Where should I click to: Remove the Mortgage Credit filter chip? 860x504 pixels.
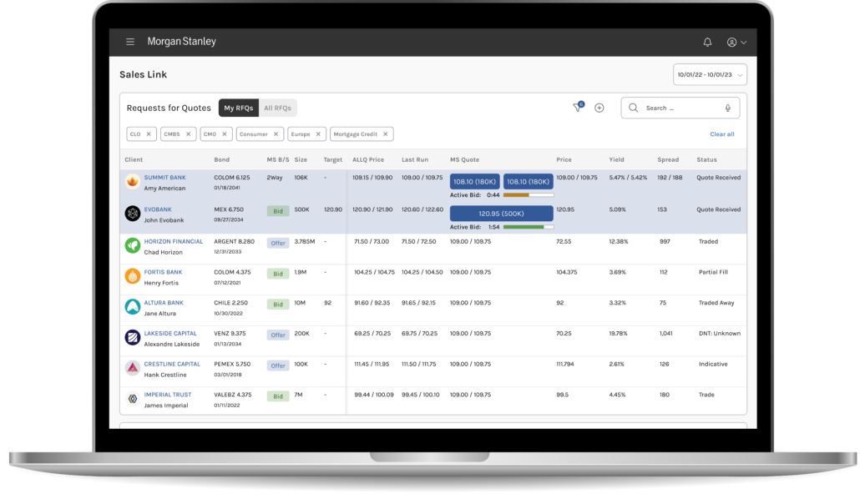[385, 134]
